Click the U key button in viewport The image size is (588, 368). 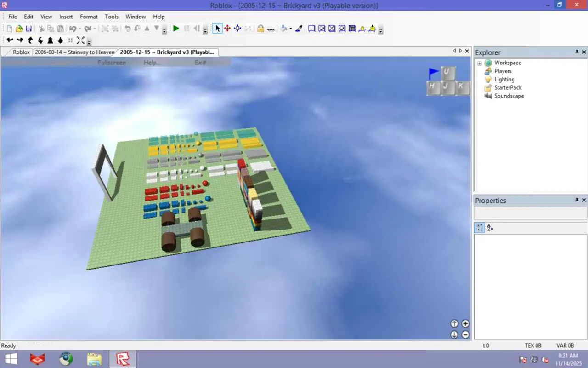click(448, 74)
